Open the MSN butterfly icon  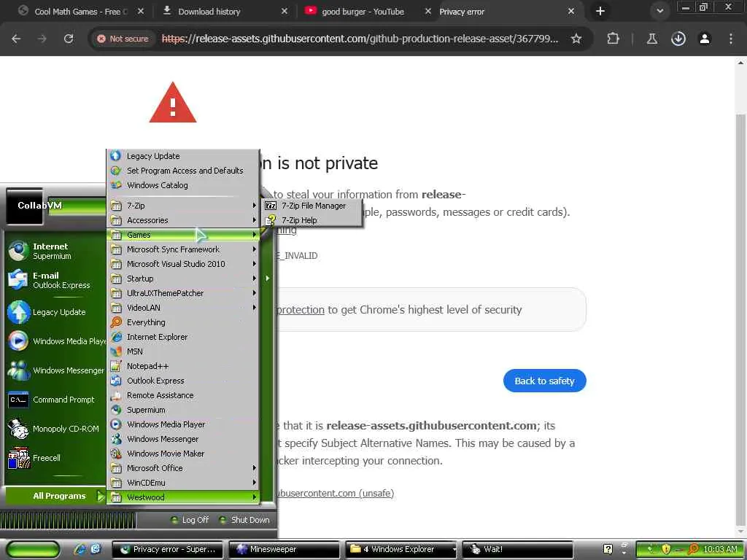(x=116, y=351)
